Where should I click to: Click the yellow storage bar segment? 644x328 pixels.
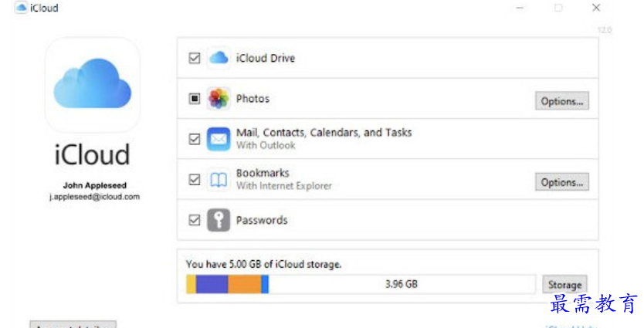coord(191,284)
